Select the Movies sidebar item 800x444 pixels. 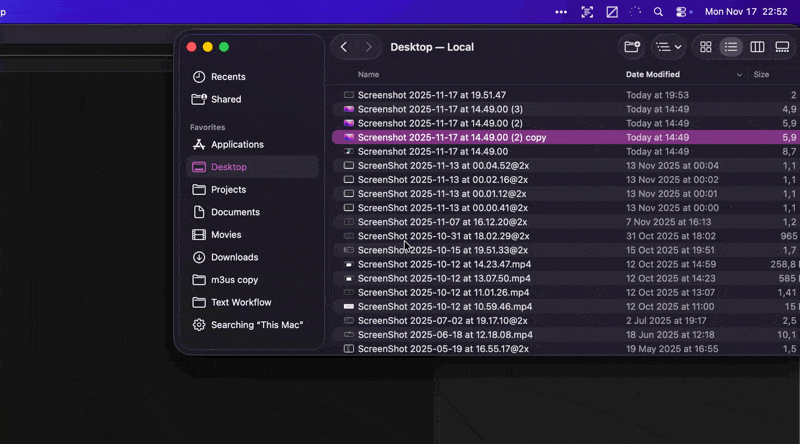(x=226, y=235)
